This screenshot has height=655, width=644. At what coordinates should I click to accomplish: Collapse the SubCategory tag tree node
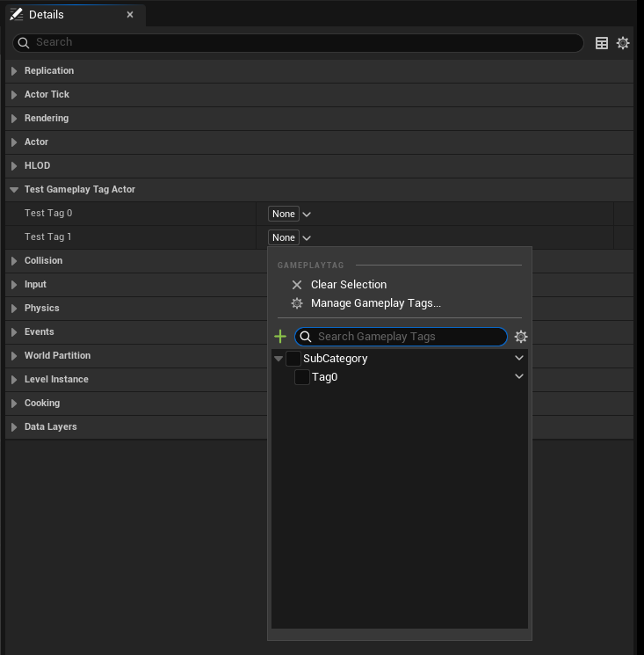pyautogui.click(x=279, y=359)
